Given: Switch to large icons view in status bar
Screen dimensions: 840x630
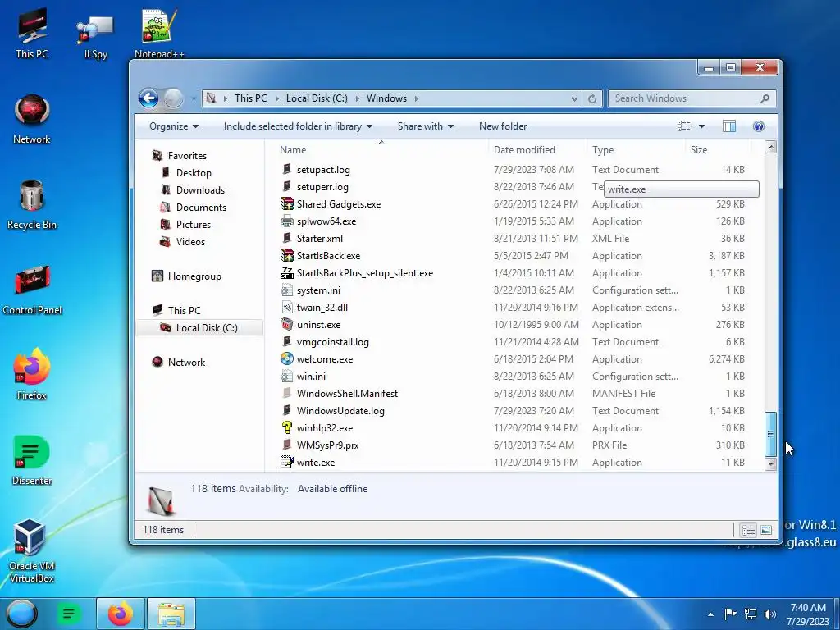Looking at the screenshot, I should tap(767, 530).
